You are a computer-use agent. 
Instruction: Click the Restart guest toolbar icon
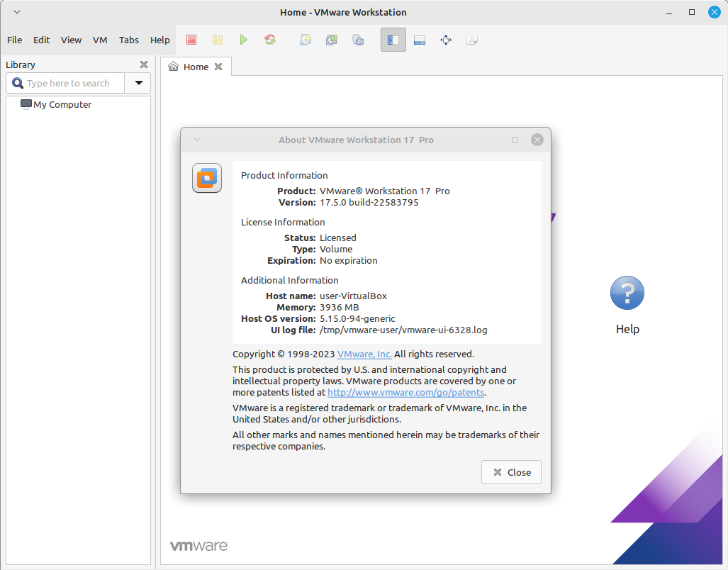point(270,40)
